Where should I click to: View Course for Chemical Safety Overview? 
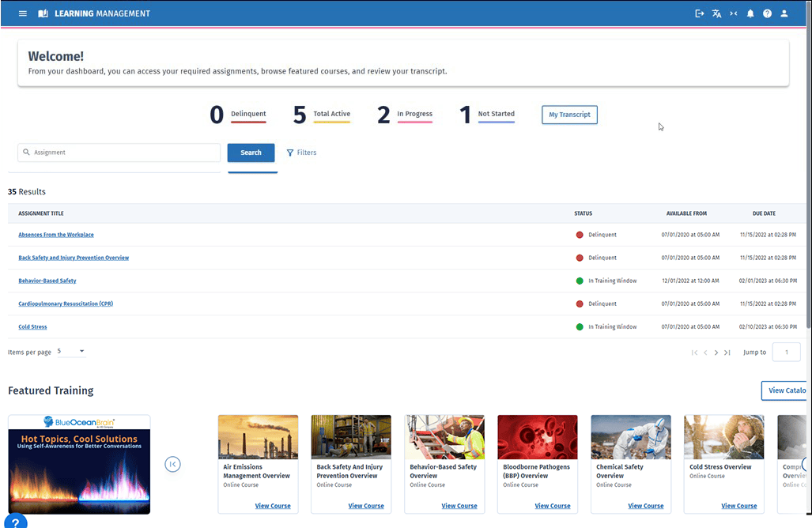tap(645, 506)
